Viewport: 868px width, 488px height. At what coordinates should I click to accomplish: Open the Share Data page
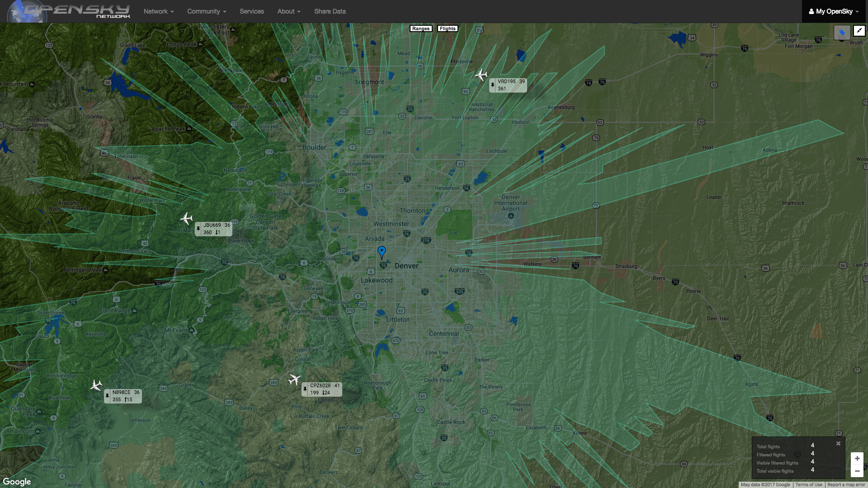(x=330, y=11)
